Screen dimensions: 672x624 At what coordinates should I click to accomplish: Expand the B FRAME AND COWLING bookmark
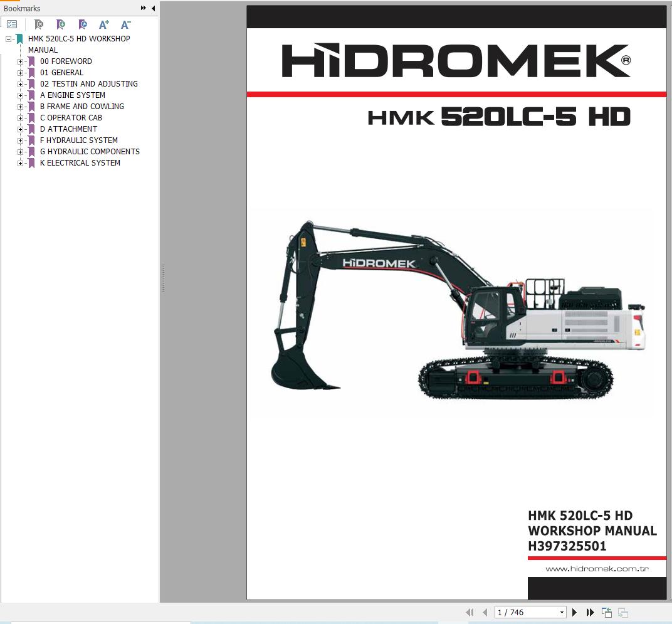[x=20, y=107]
